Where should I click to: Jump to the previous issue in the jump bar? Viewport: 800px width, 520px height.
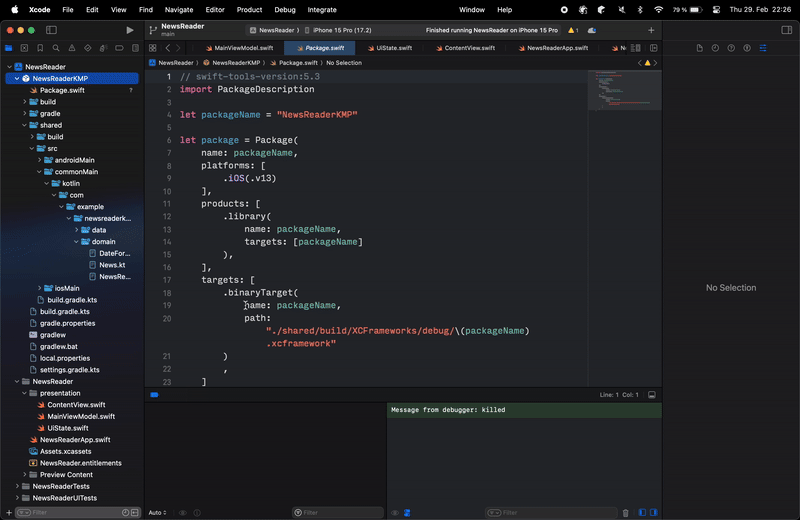pyautogui.click(x=640, y=63)
